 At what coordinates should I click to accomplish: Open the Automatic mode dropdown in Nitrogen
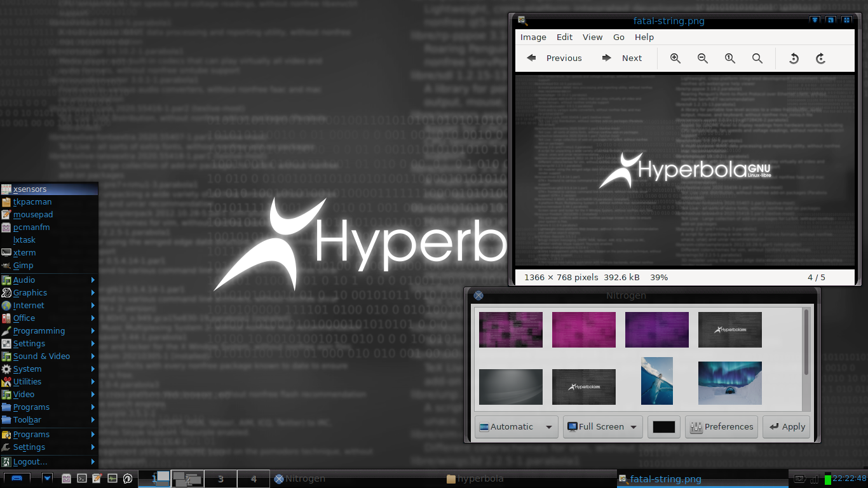516,427
